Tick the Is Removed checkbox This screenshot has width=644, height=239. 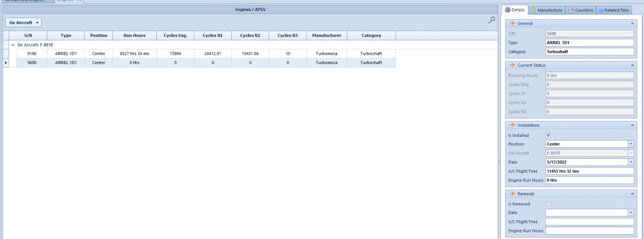point(549,203)
